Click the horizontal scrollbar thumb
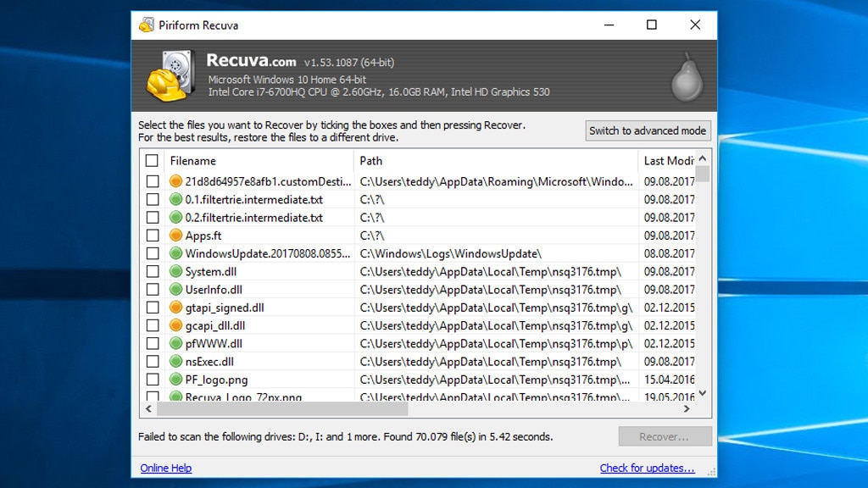 282,409
